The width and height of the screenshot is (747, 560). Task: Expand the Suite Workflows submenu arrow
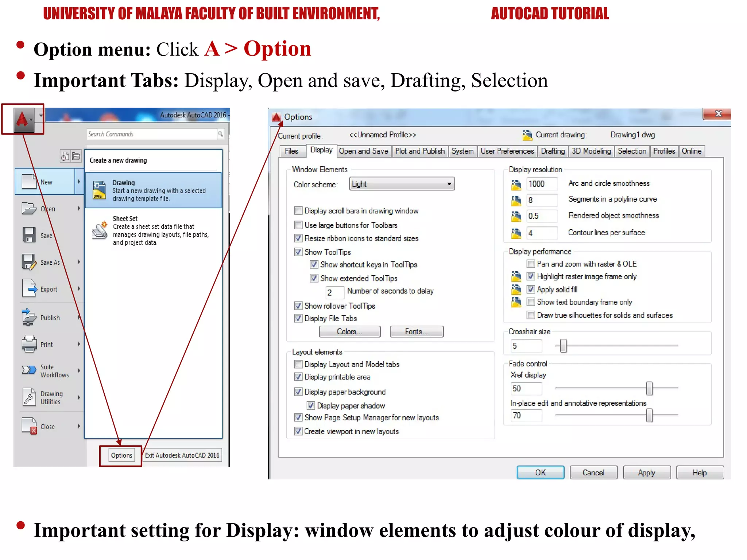(x=79, y=370)
